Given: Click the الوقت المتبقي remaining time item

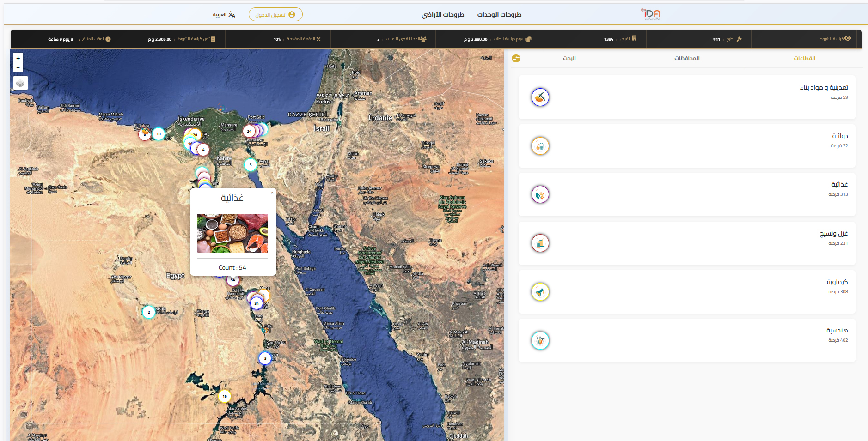Looking at the screenshot, I should click(79, 39).
